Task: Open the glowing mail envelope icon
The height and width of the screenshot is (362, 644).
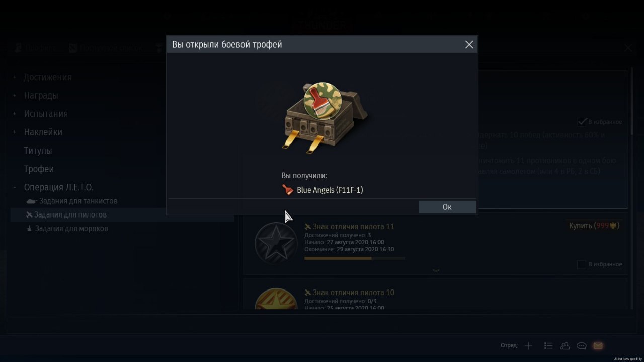Action: click(598, 346)
